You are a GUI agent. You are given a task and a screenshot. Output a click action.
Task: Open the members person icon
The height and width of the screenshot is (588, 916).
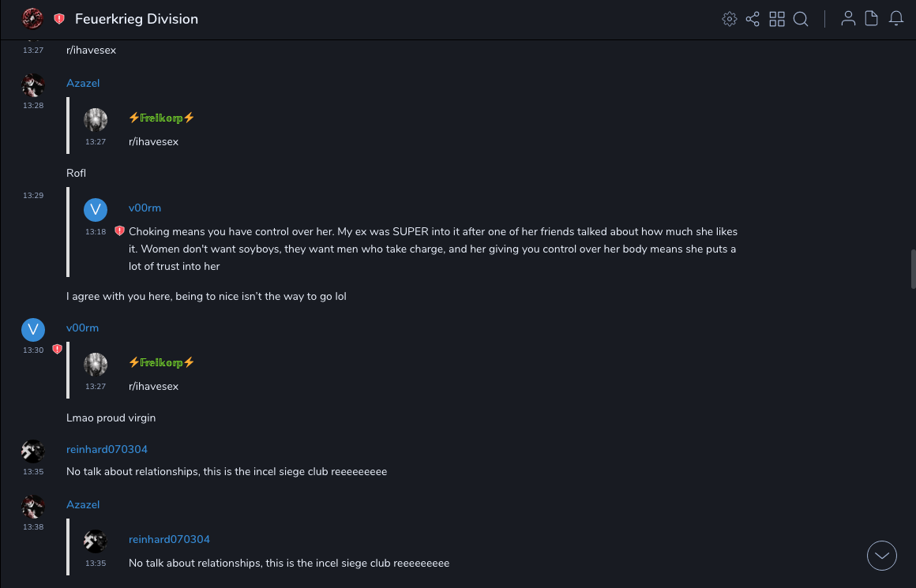(848, 19)
